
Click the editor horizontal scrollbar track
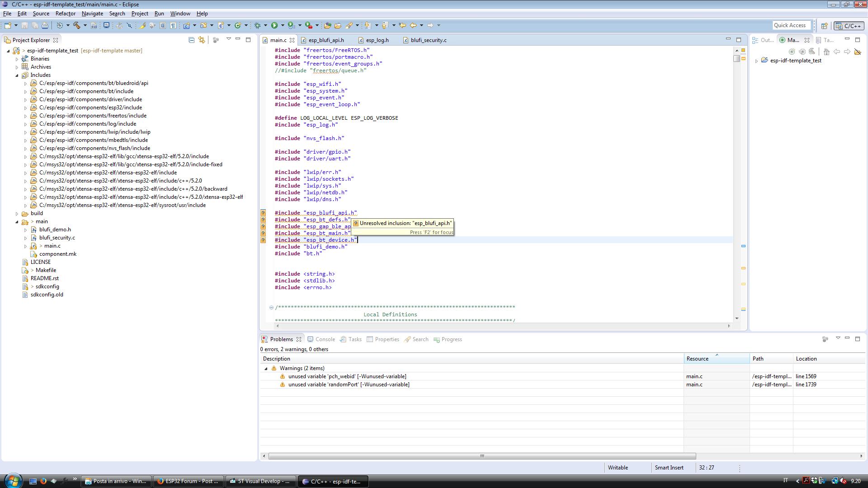(x=503, y=326)
